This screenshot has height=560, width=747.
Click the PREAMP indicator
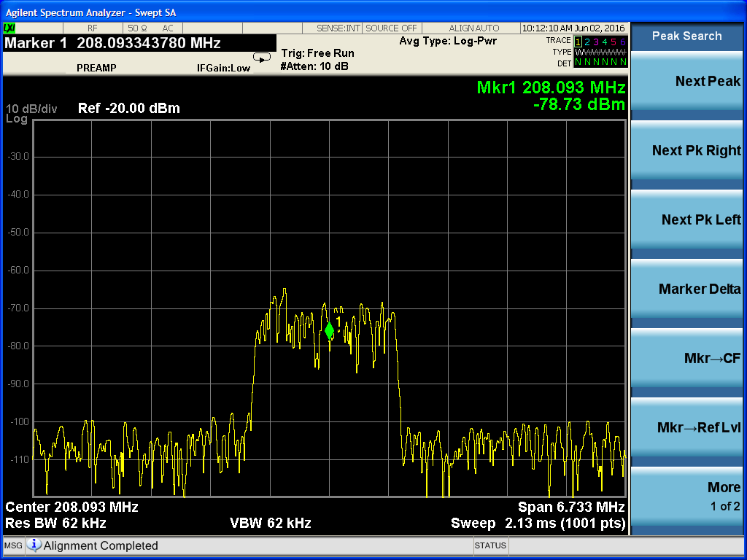click(96, 68)
